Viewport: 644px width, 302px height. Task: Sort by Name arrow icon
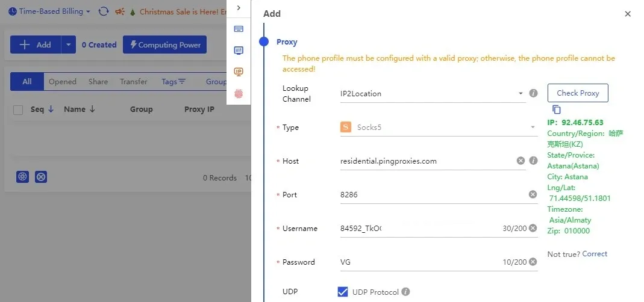tap(92, 109)
